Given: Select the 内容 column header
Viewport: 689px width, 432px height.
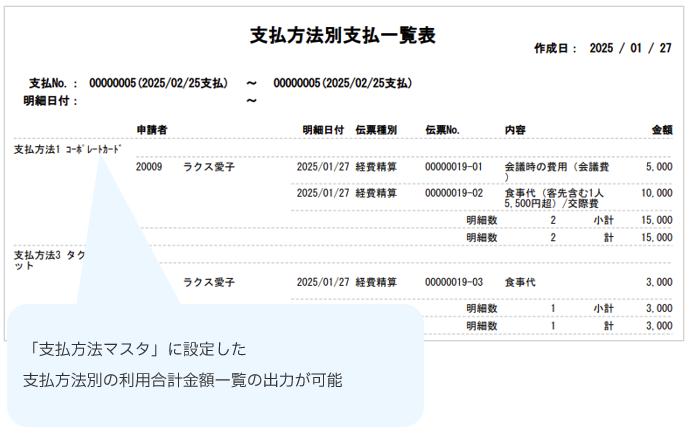Looking at the screenshot, I should point(516,130).
